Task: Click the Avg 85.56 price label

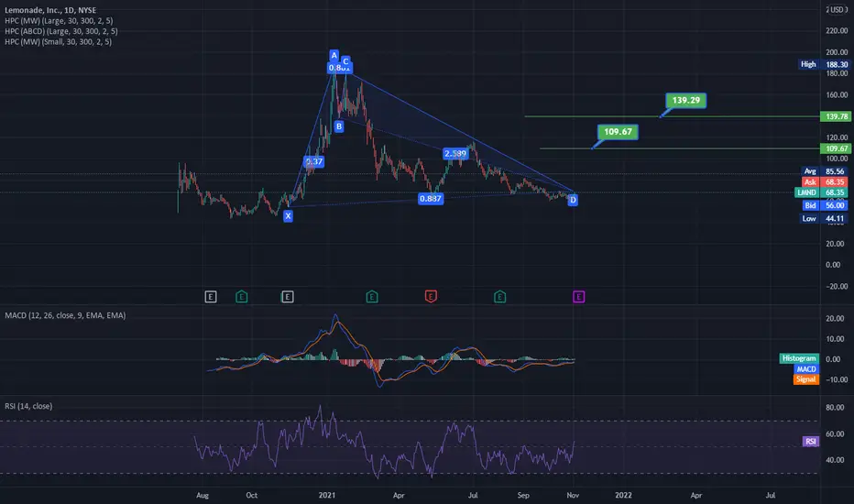Action: click(x=825, y=171)
